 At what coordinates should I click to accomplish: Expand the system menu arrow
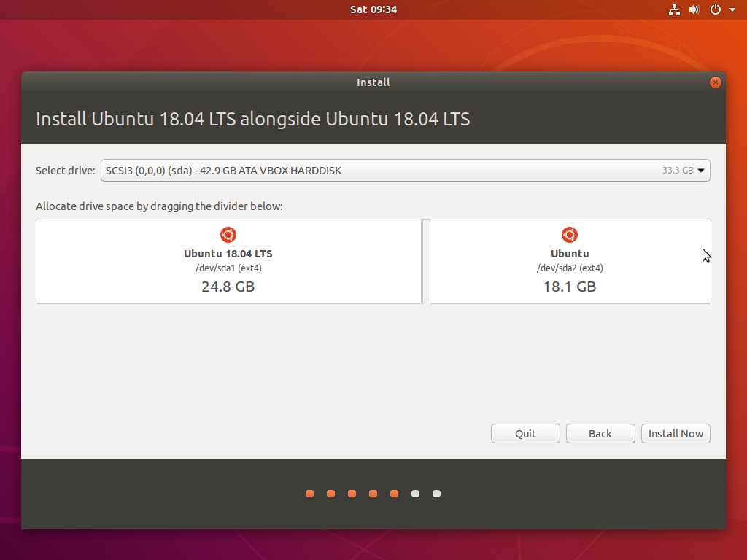point(732,9)
